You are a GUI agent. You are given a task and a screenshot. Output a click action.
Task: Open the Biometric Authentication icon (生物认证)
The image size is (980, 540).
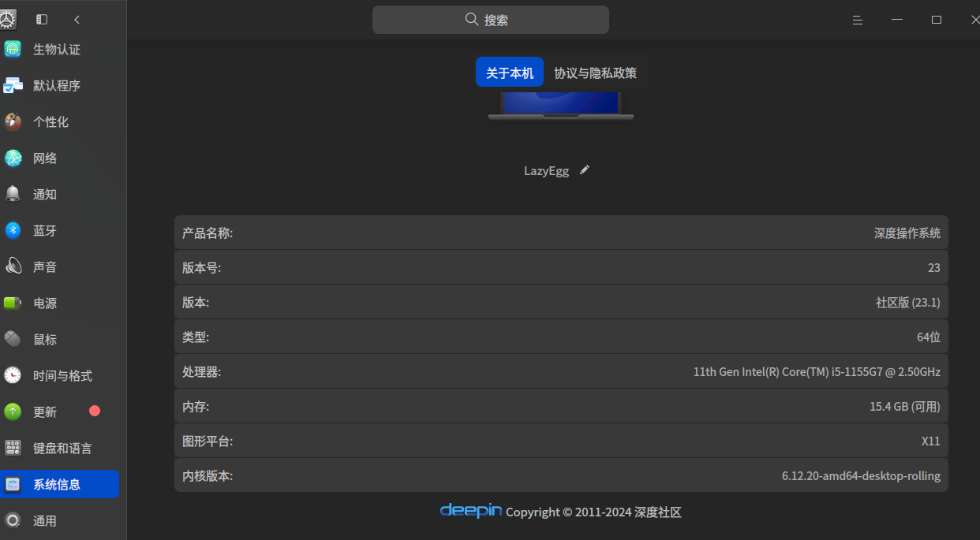coord(13,50)
